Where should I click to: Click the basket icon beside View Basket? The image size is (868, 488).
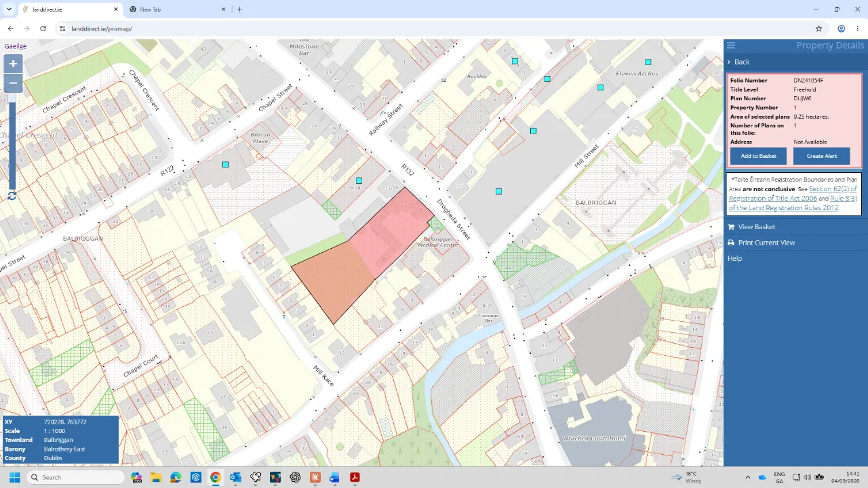click(731, 227)
